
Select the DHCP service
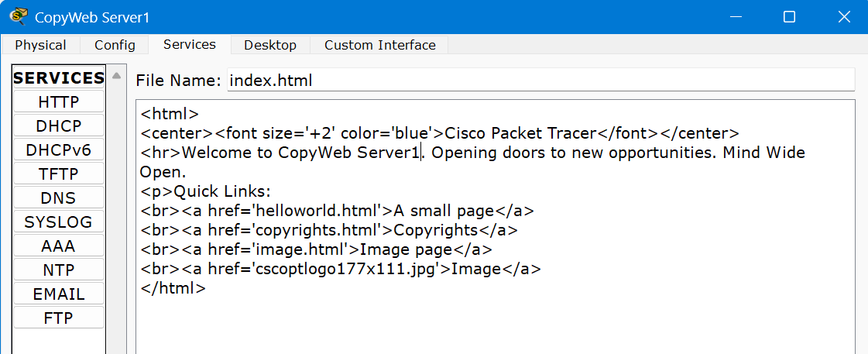[x=59, y=125]
